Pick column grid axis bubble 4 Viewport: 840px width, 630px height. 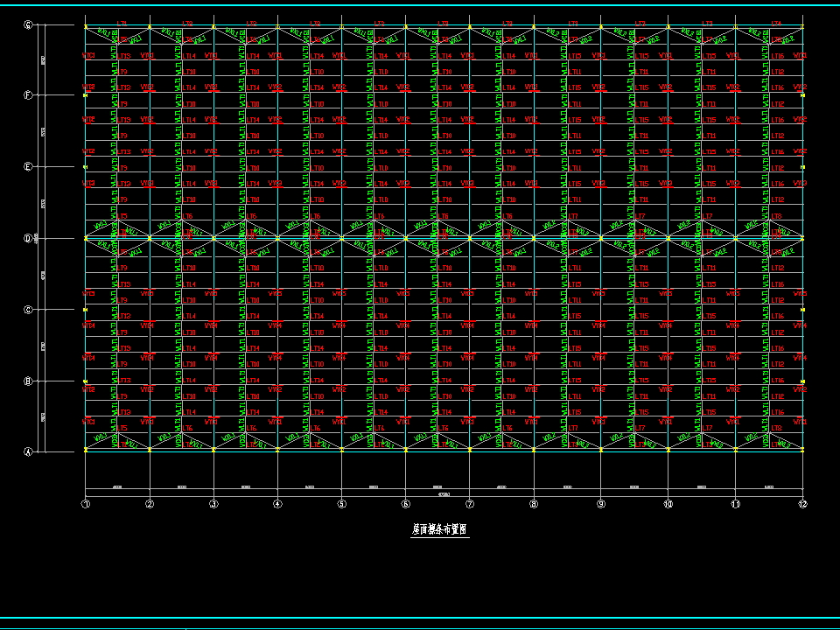point(277,504)
